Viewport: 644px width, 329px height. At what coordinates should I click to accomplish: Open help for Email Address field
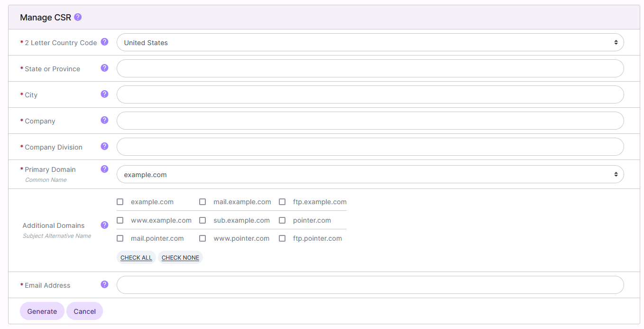click(x=104, y=284)
